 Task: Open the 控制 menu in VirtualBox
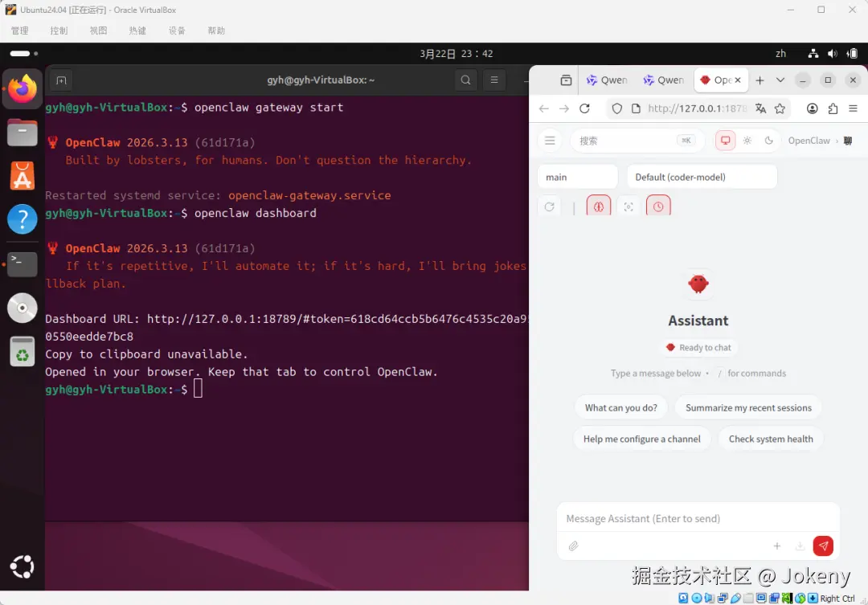pyautogui.click(x=59, y=31)
